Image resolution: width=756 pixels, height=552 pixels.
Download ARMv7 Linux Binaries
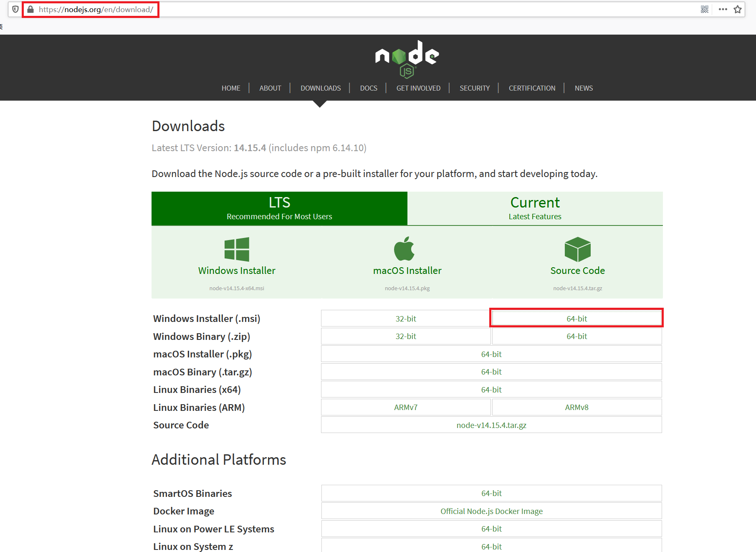(x=406, y=407)
